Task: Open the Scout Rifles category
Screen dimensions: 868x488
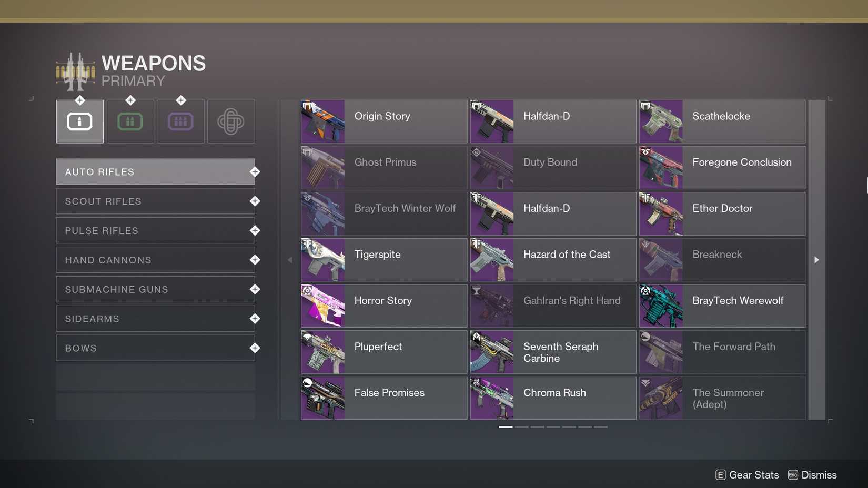Action: tap(155, 201)
